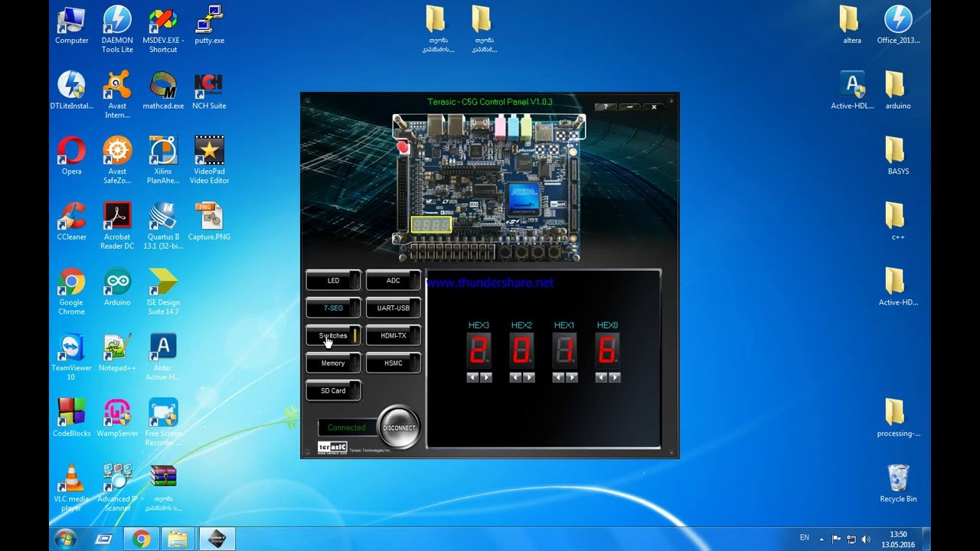Decrease the HEX1 digit with left arrow
Image resolution: width=980 pixels, height=551 pixels.
[558, 377]
